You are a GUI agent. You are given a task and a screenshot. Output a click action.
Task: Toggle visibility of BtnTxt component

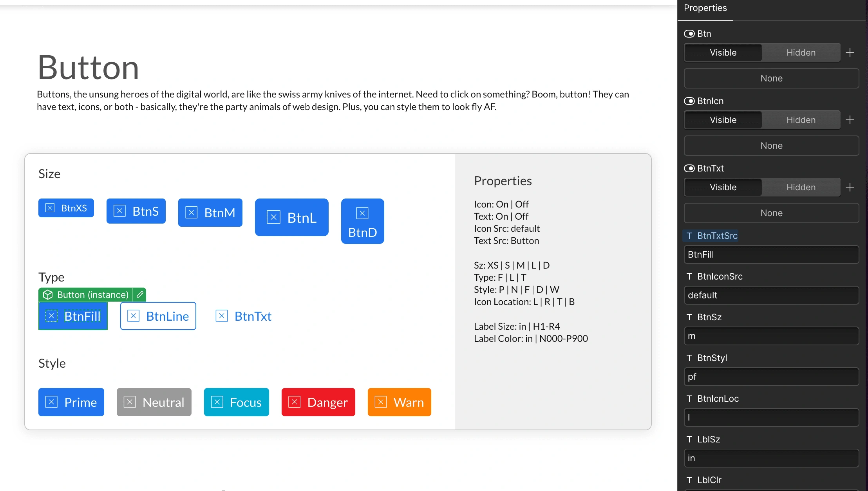click(x=690, y=168)
